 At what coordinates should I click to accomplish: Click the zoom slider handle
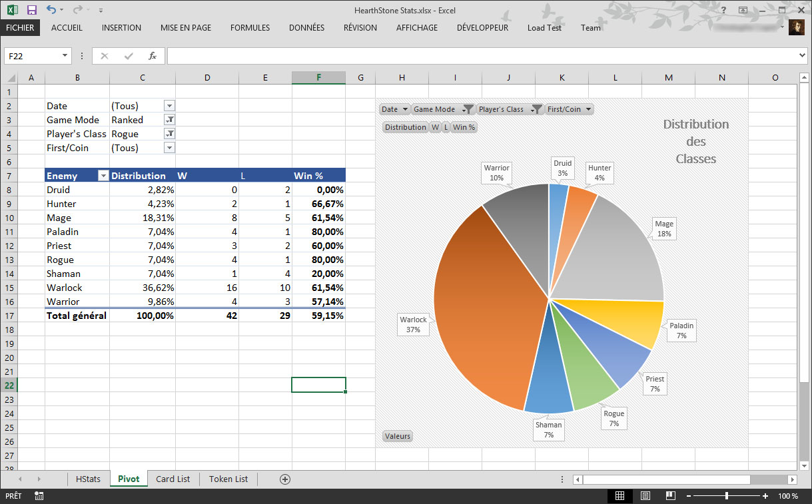click(x=727, y=496)
